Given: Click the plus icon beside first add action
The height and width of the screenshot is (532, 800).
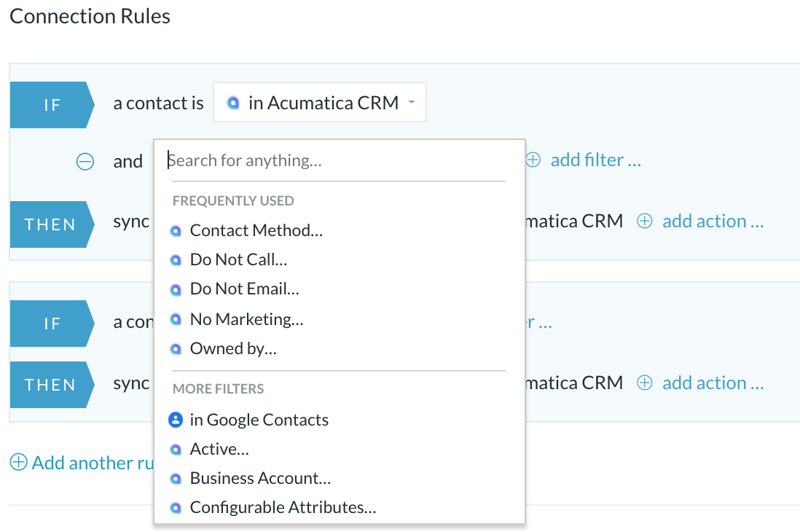Looking at the screenshot, I should point(644,221).
